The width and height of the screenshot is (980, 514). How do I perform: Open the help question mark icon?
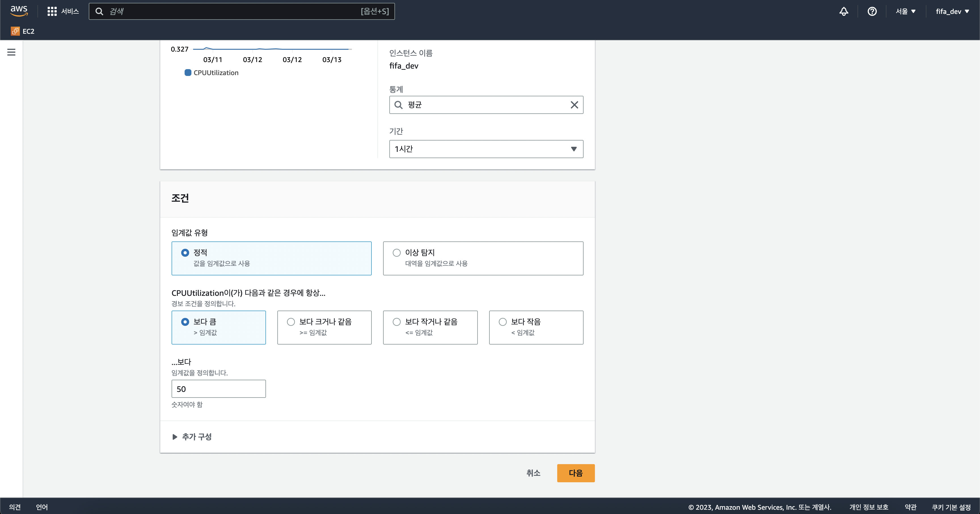pos(872,11)
